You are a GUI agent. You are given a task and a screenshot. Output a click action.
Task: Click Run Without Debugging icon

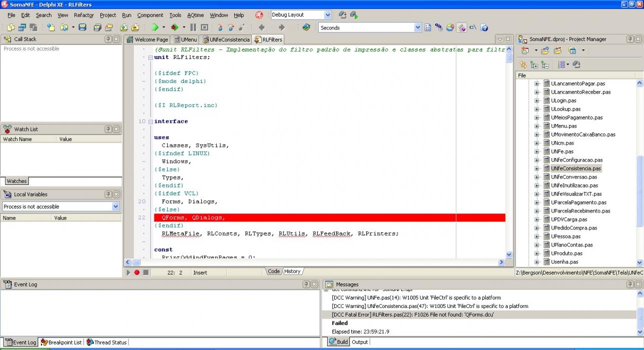tap(174, 27)
